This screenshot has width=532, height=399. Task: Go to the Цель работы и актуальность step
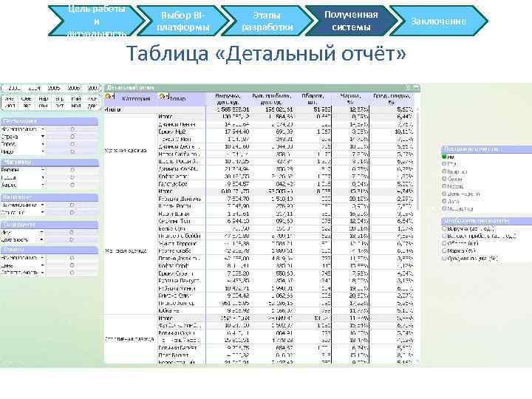tap(97, 21)
